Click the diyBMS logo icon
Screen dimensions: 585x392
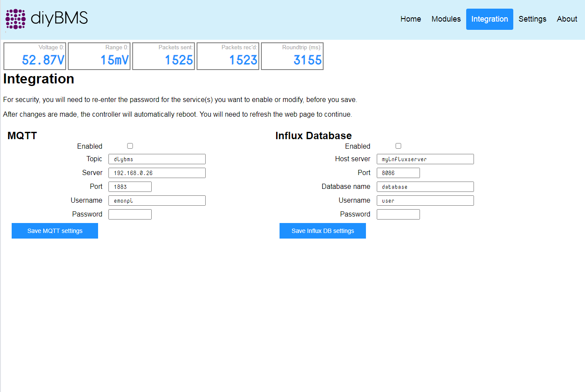[16, 19]
